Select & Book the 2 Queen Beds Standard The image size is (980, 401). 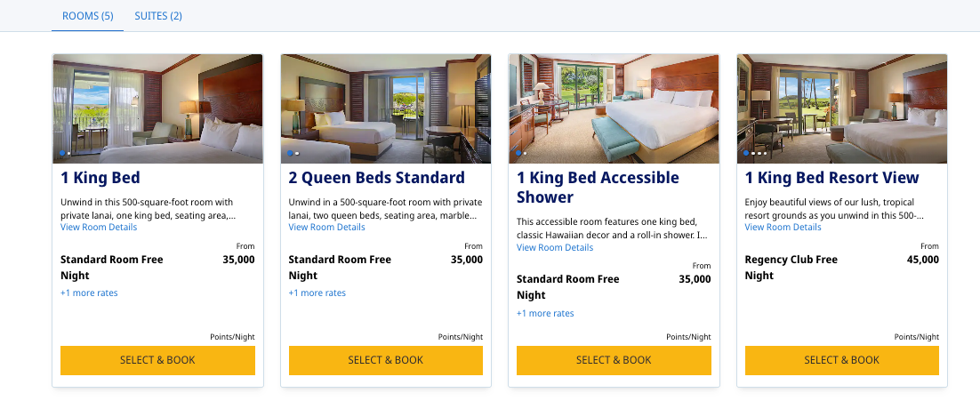[x=386, y=360]
